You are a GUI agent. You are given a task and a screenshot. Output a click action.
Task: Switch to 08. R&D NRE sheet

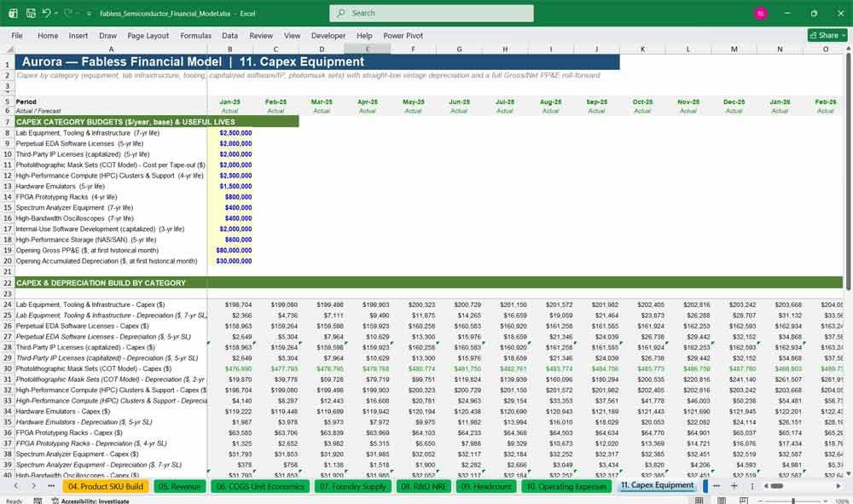tap(424, 486)
